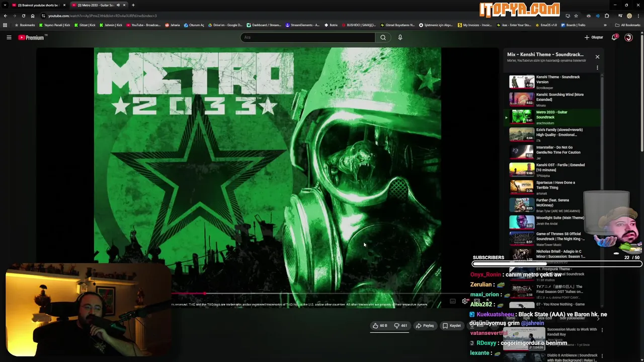This screenshot has width=644, height=362.
Task: Reload the page
Action: pos(23,16)
